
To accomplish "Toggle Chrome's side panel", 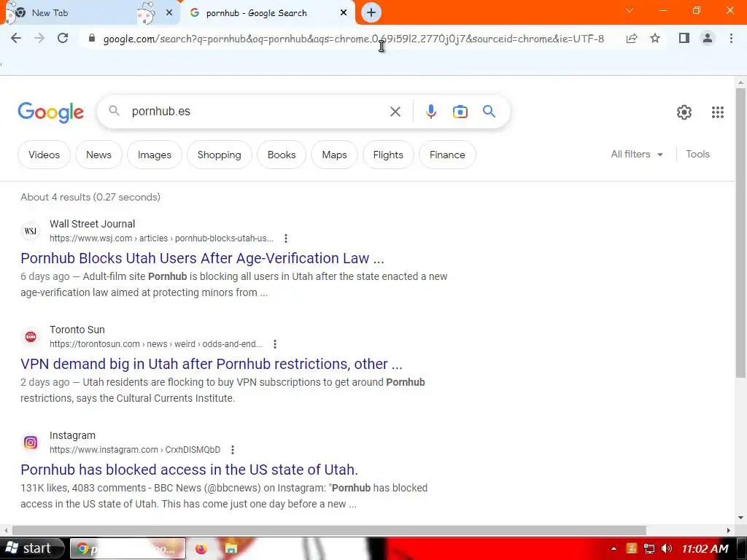I will click(x=684, y=38).
